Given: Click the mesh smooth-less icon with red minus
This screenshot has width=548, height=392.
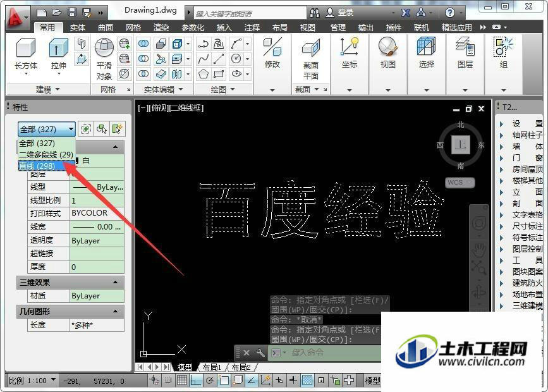Looking at the screenshot, I should tap(125, 59).
